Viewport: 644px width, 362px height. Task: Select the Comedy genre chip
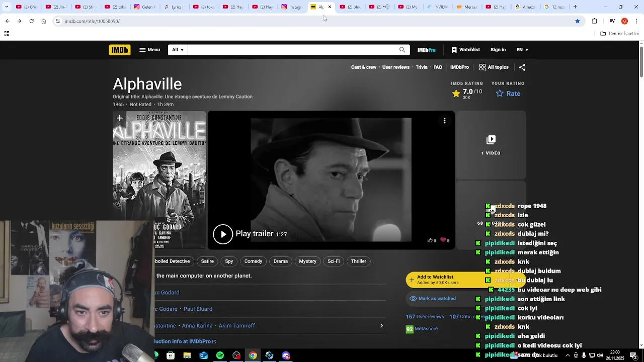(253, 261)
